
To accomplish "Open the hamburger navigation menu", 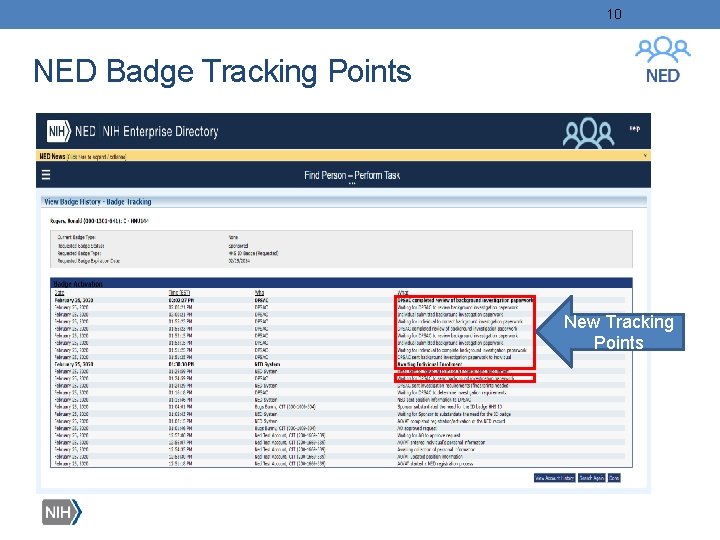I will click(46, 175).
